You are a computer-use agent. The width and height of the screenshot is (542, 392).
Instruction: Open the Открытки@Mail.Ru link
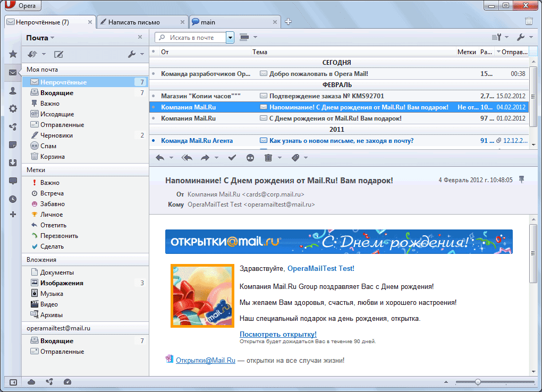pyautogui.click(x=205, y=360)
